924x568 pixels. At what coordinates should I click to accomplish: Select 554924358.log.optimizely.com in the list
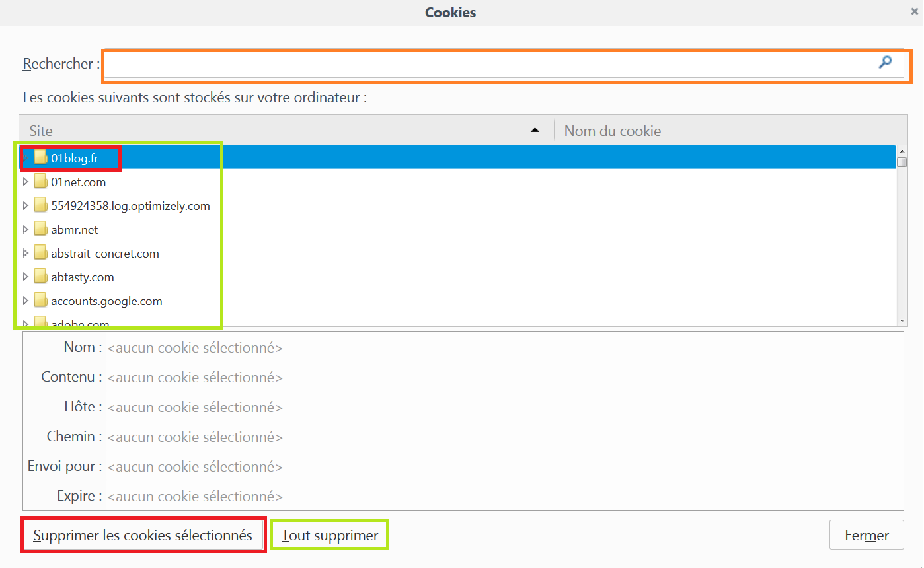458,205
